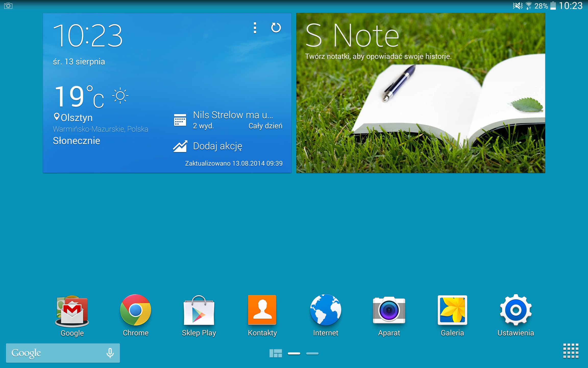Open the Internet globe browser

[325, 310]
